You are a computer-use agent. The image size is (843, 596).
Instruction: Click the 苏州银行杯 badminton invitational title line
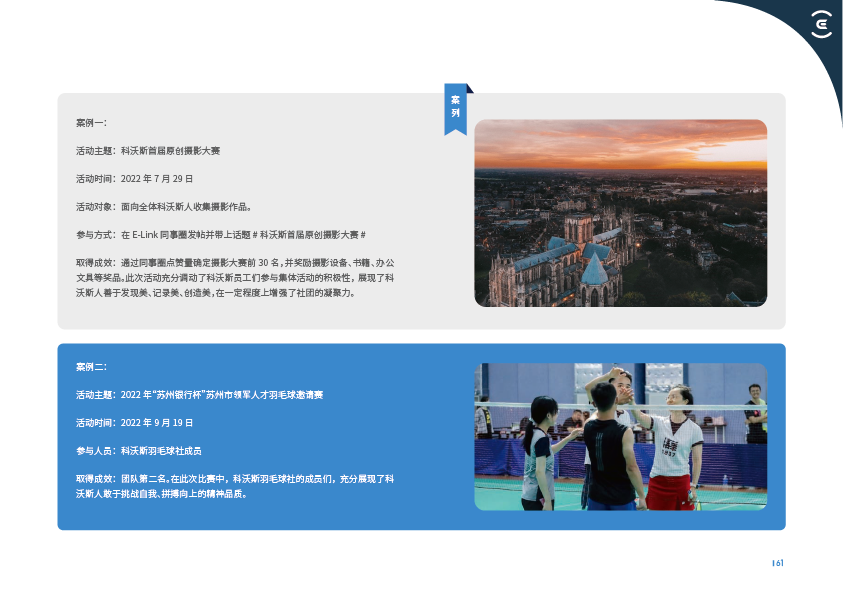tap(199, 395)
